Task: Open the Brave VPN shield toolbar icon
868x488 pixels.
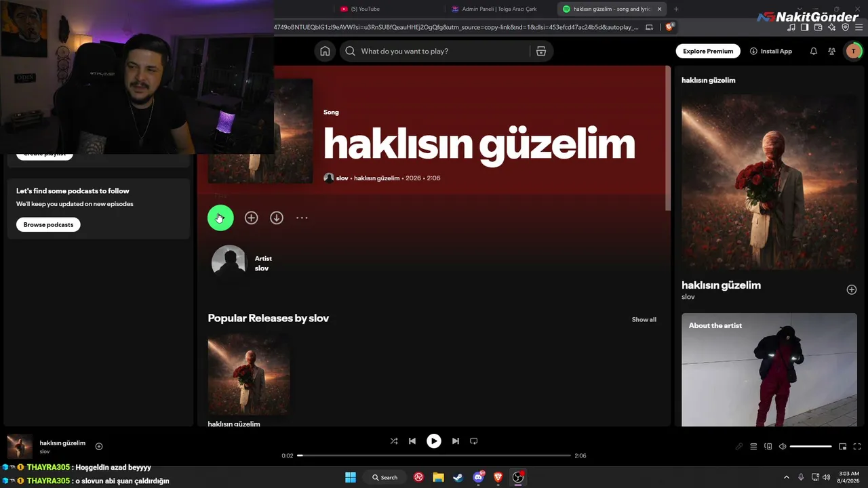Action: point(846,28)
